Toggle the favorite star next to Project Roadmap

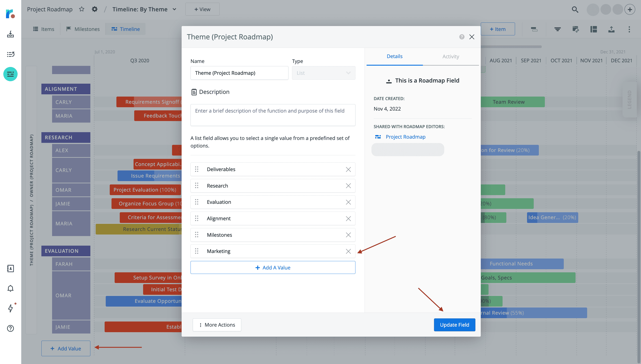tap(81, 9)
